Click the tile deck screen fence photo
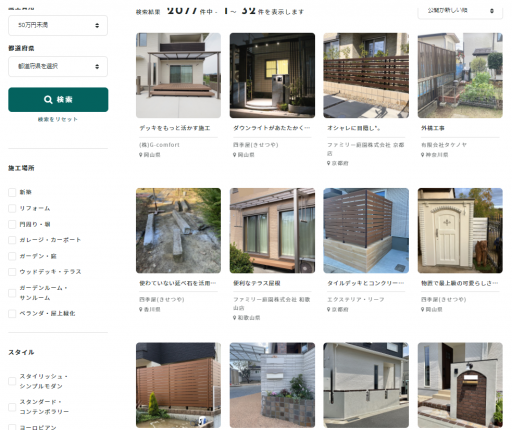The image size is (512, 430). point(366,231)
